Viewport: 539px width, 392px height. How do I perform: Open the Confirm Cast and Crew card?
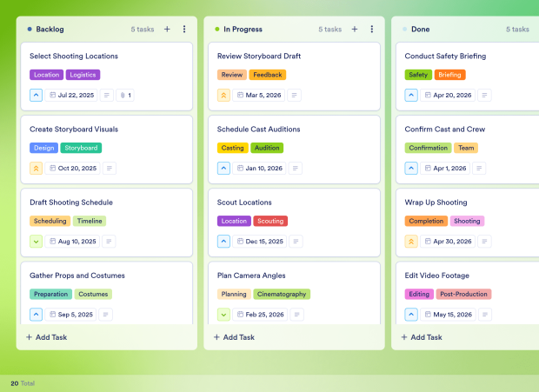[468, 149]
